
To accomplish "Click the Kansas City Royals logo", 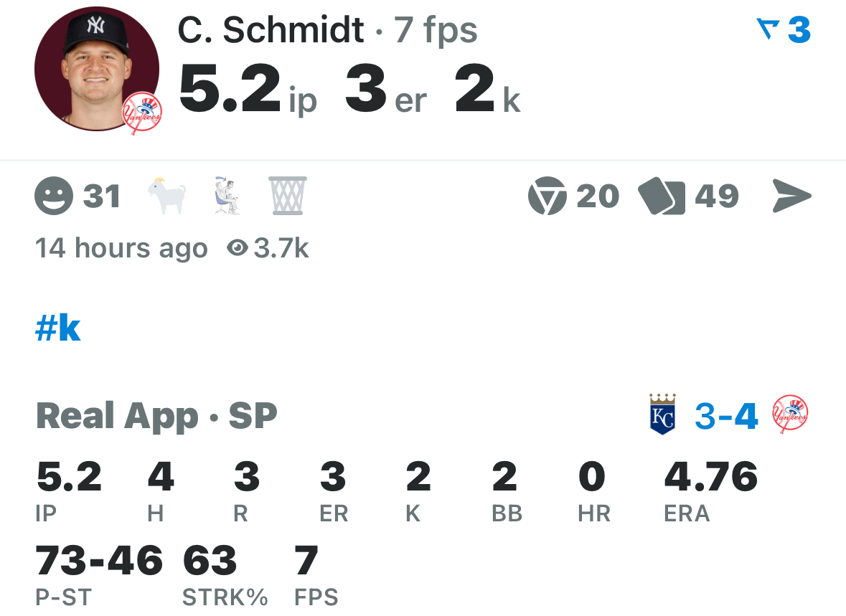I will click(x=662, y=414).
